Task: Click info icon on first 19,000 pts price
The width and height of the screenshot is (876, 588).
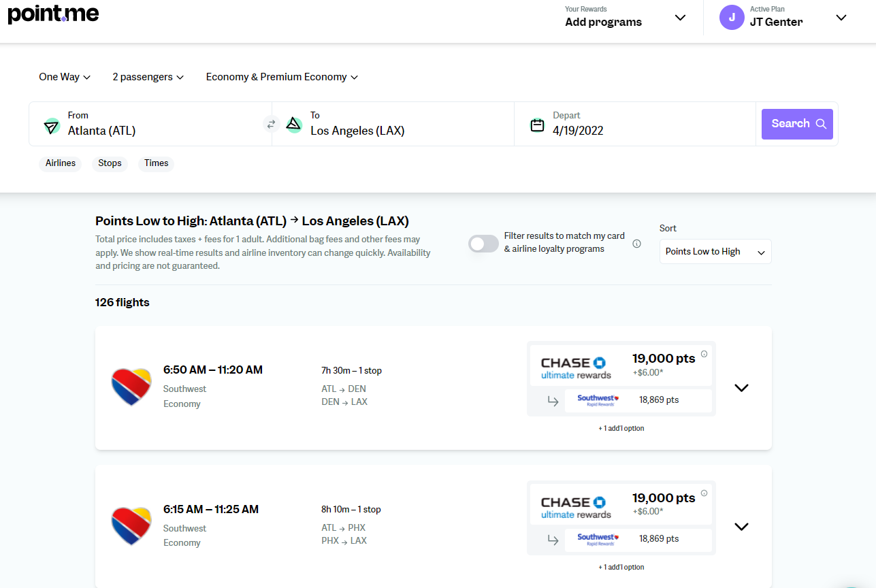Action: pos(704,354)
